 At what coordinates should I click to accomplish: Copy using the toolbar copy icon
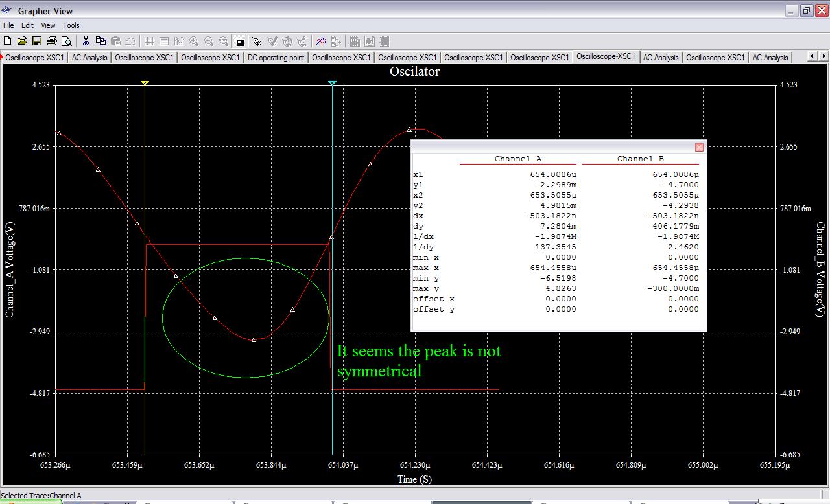101,41
